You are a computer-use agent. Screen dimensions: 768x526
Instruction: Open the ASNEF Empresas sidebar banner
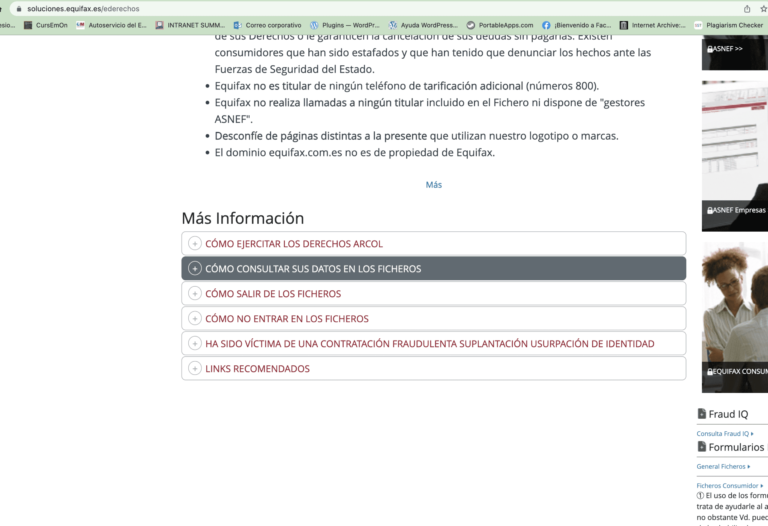[x=735, y=156]
